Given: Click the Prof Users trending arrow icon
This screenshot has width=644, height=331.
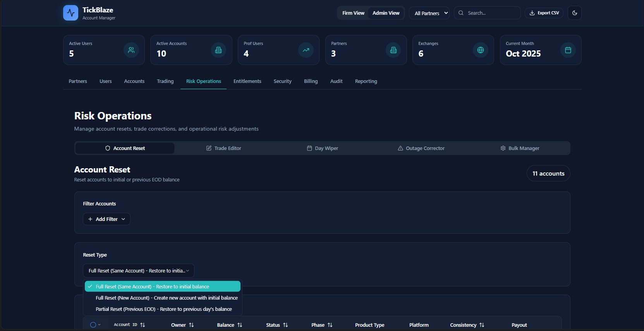Looking at the screenshot, I should tap(306, 50).
